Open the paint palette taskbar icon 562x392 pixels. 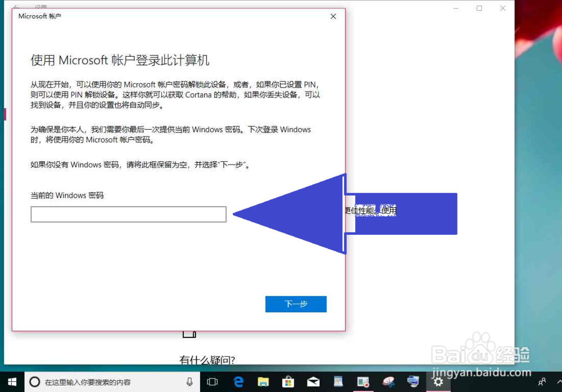click(388, 382)
